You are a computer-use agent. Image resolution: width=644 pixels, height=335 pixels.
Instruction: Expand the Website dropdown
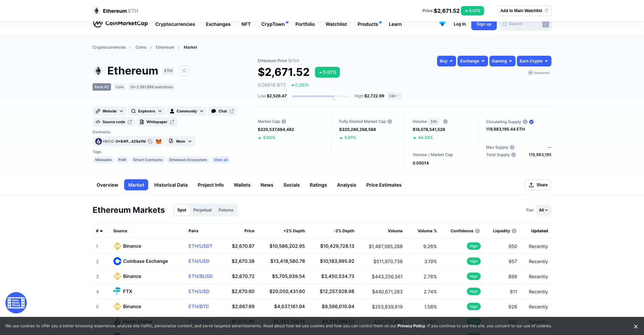[110, 111]
